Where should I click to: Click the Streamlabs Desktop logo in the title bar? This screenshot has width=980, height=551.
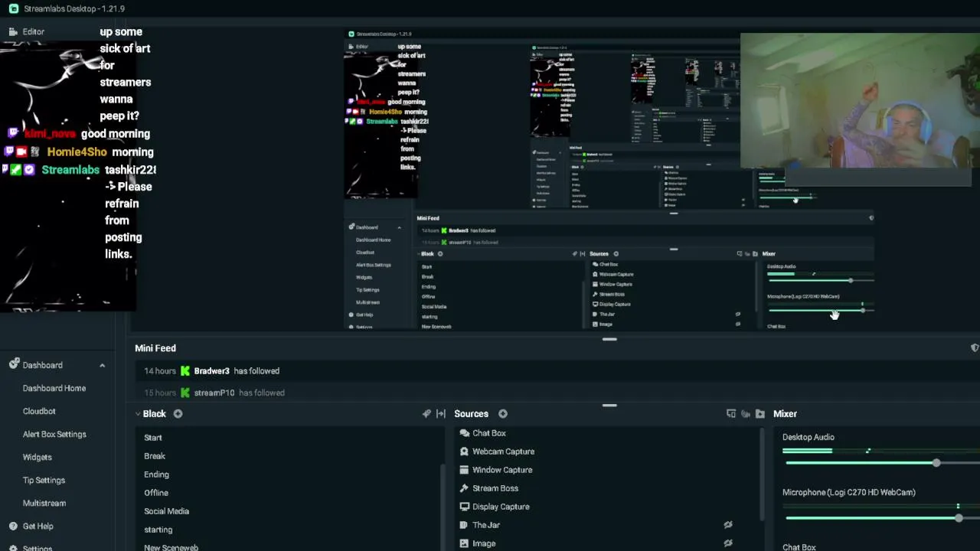click(14, 8)
